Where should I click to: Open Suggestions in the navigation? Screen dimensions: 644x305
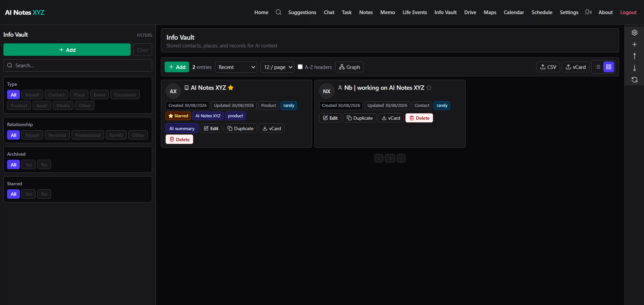point(302,12)
